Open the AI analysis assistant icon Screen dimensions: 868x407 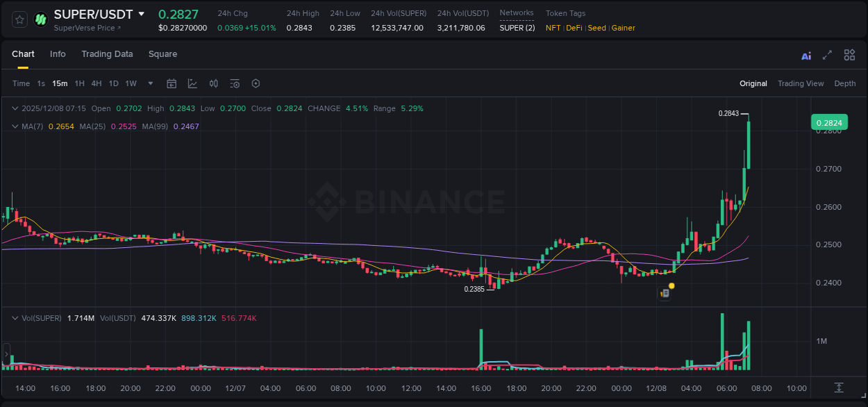pyautogui.click(x=806, y=55)
